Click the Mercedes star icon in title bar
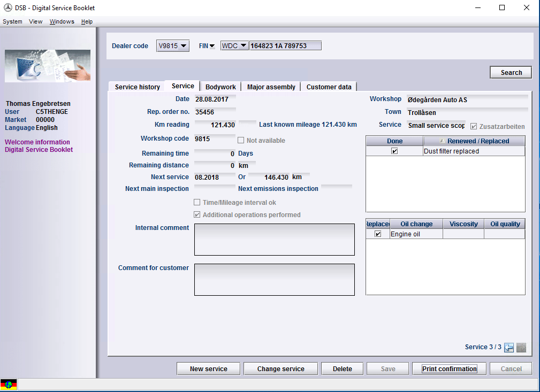This screenshot has height=392, width=540. tap(8, 8)
